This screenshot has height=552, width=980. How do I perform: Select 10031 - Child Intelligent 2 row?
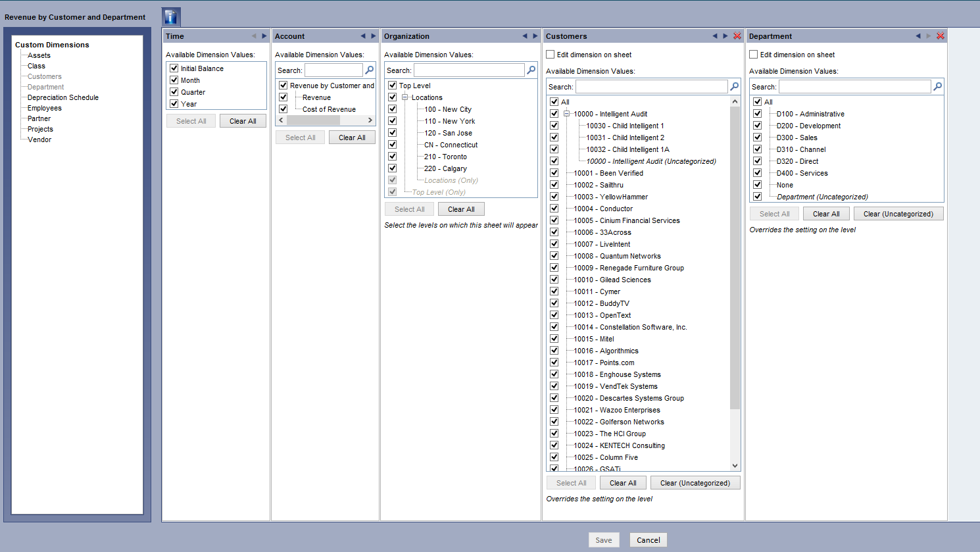pyautogui.click(x=625, y=138)
